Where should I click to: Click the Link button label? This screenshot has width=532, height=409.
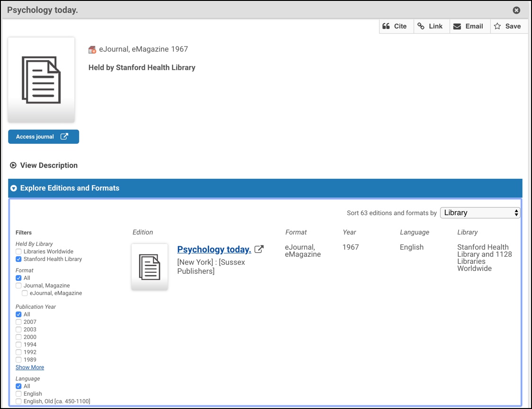[x=435, y=26]
